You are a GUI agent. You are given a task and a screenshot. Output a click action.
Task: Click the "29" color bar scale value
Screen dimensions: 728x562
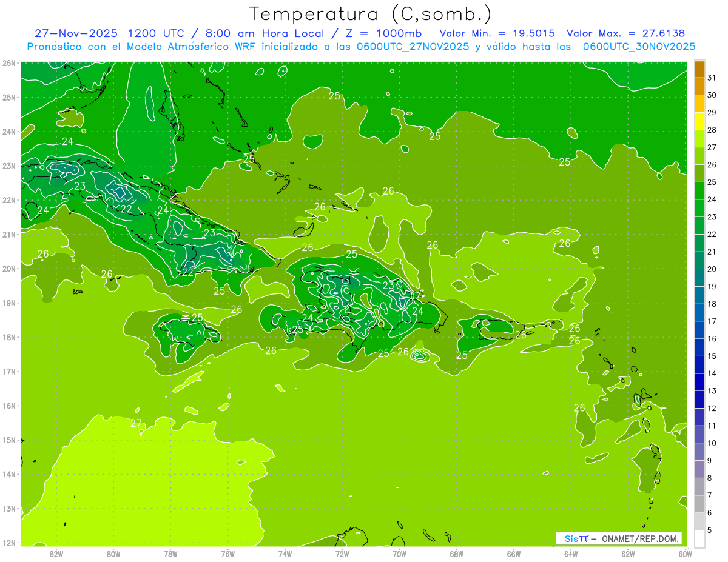click(x=712, y=113)
